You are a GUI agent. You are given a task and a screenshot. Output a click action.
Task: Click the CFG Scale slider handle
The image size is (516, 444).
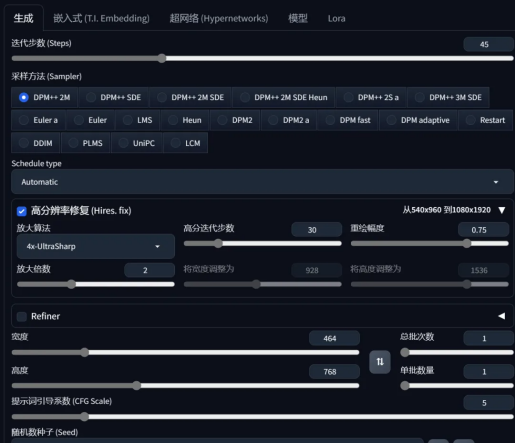tap(84, 417)
